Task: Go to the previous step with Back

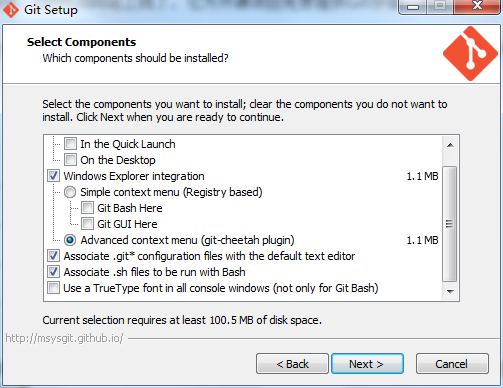Action: 292,364
